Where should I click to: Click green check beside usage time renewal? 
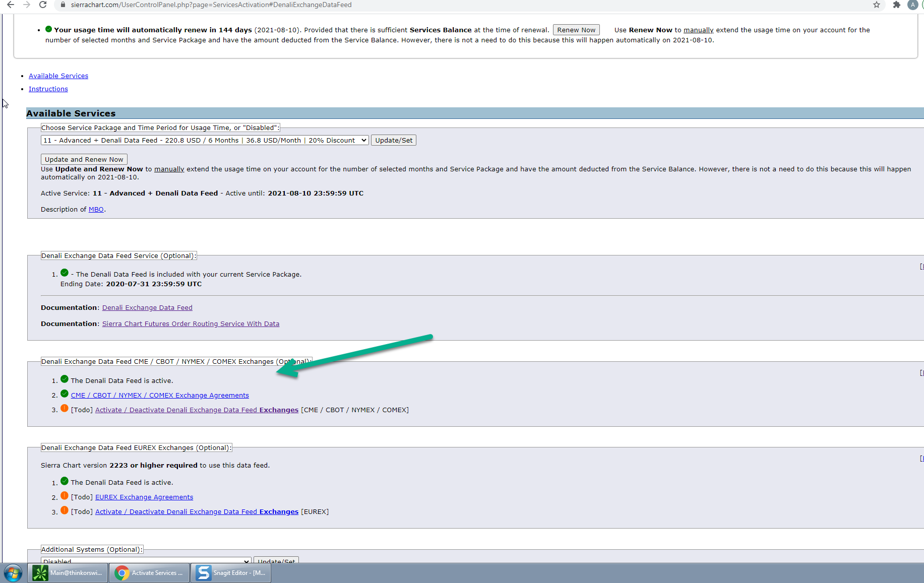[x=49, y=29]
